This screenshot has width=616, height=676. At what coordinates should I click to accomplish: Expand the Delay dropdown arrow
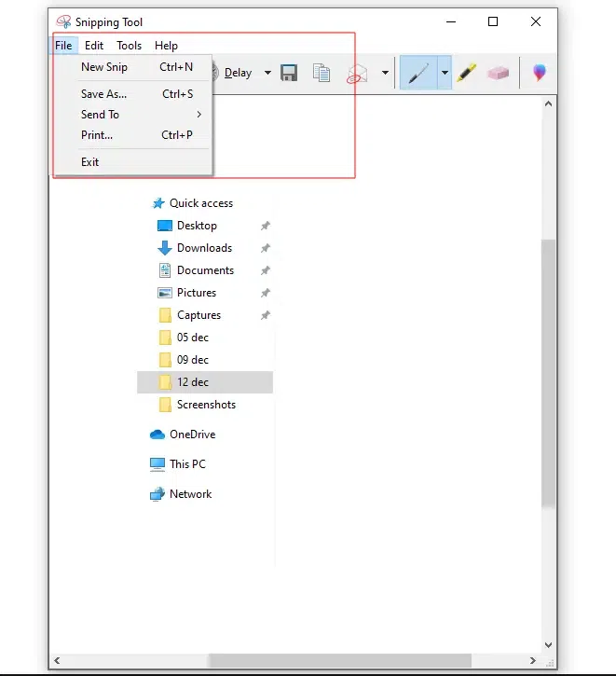pos(267,73)
